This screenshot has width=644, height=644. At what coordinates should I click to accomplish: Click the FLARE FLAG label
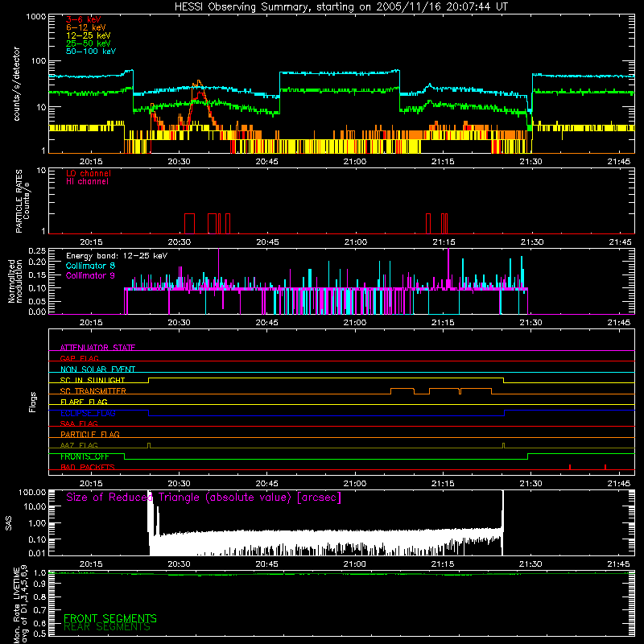click(84, 402)
